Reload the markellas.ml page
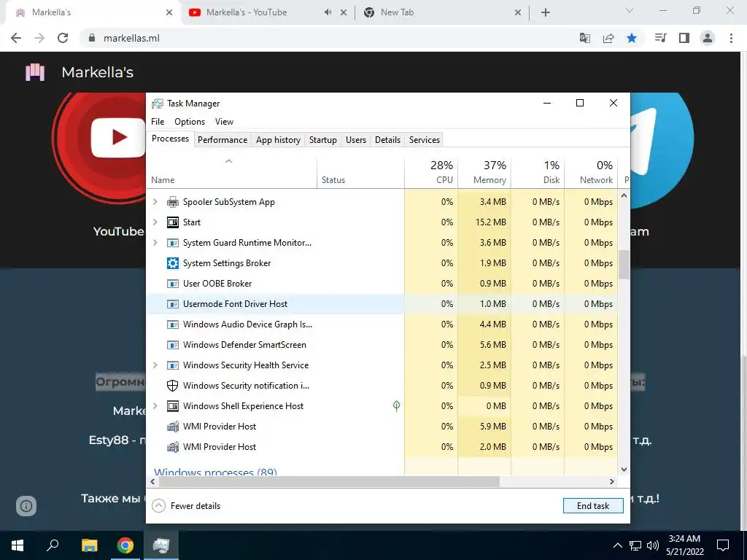 [x=63, y=38]
